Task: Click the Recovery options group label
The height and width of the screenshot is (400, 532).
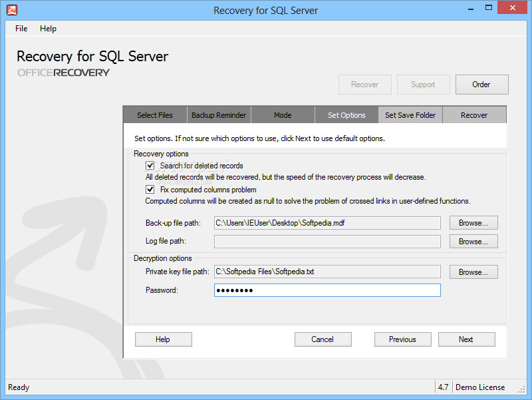Action: pos(161,154)
